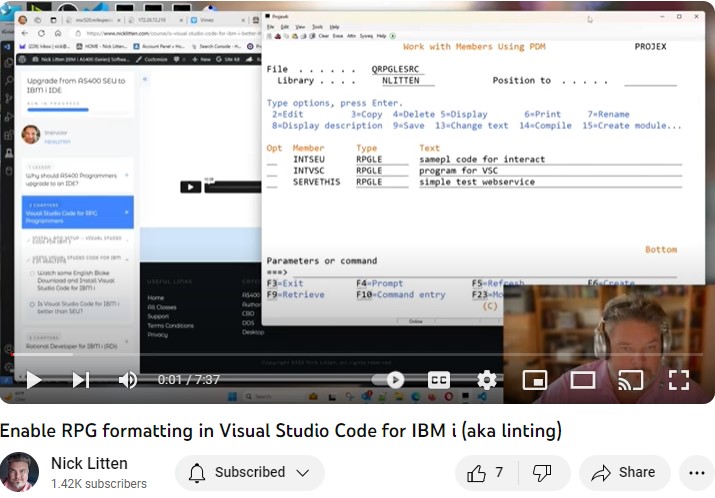The width and height of the screenshot is (715, 498).
Task: Click the Home link in the course page footer
Action: 155,297
